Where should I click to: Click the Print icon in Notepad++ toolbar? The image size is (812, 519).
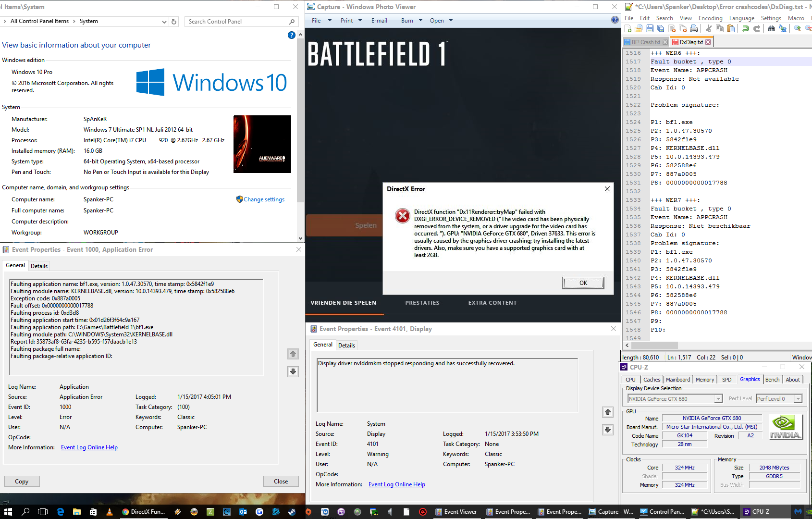tap(694, 29)
